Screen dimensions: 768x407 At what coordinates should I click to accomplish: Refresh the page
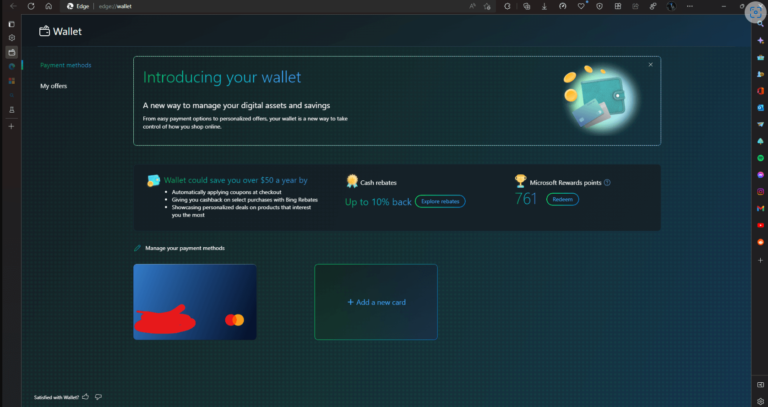pos(31,6)
